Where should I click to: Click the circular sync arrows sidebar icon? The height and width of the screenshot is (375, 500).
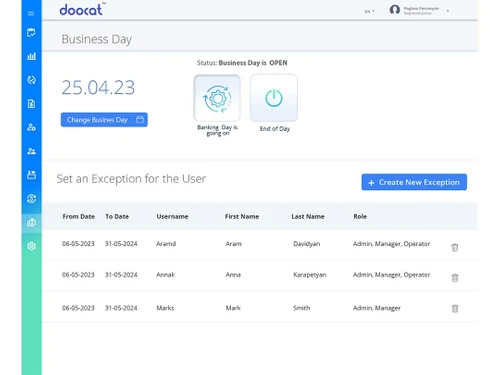[31, 80]
